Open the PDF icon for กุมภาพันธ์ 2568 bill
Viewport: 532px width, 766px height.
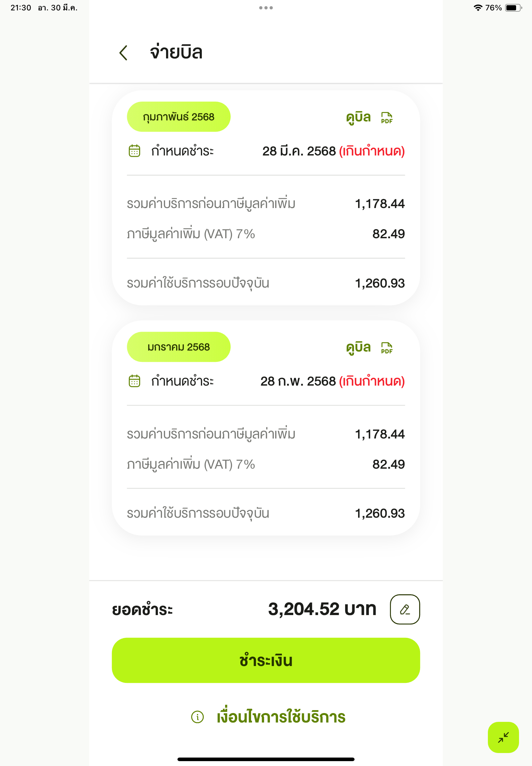coord(387,117)
